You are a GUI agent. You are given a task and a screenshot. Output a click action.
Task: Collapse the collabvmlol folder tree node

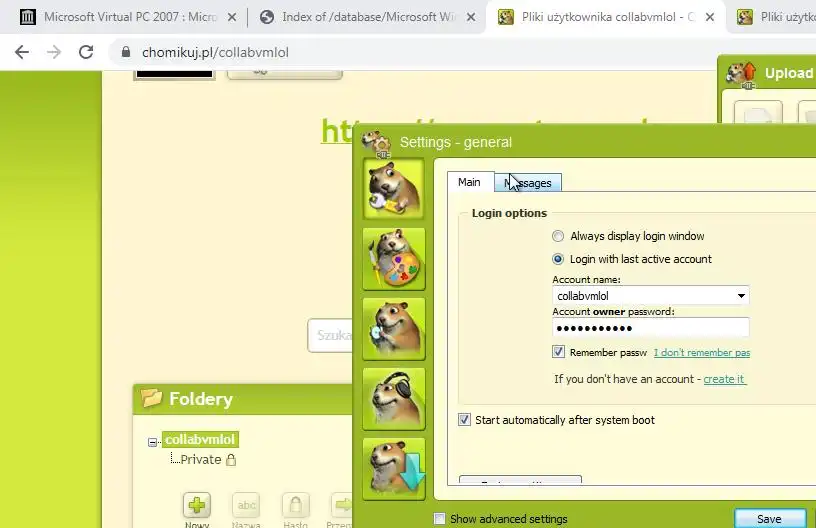tap(152, 442)
